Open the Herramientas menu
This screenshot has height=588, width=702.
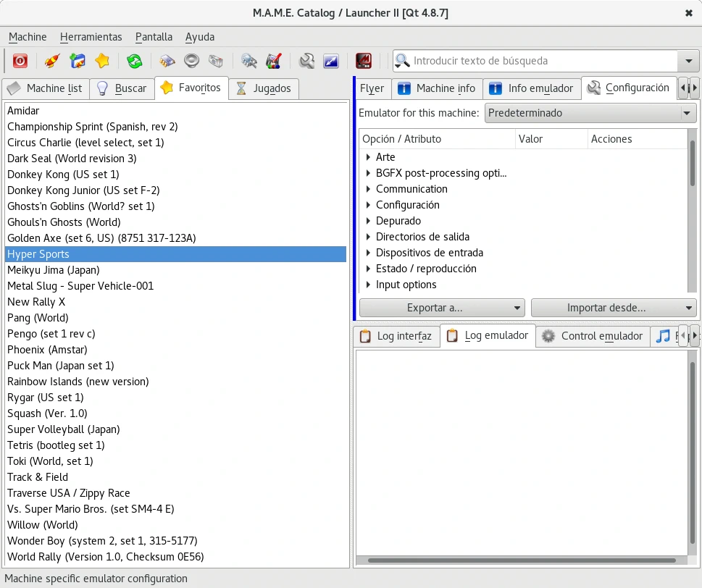(x=91, y=37)
